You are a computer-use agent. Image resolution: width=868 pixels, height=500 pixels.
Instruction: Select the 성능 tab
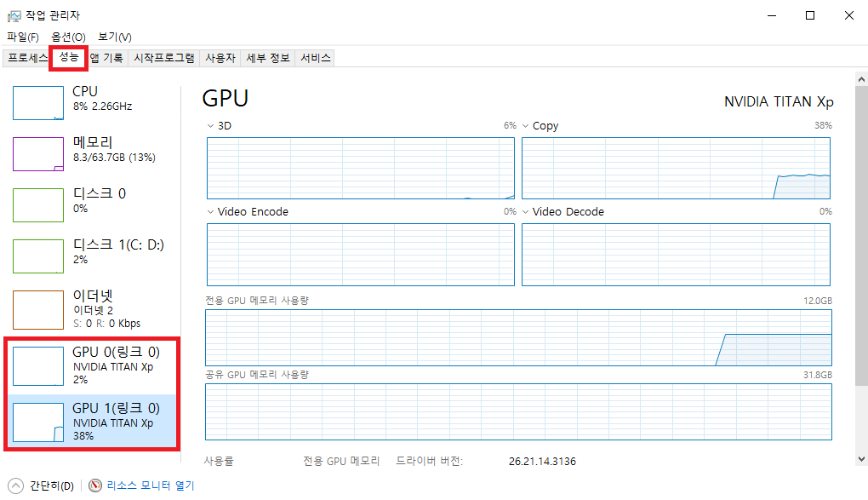69,57
